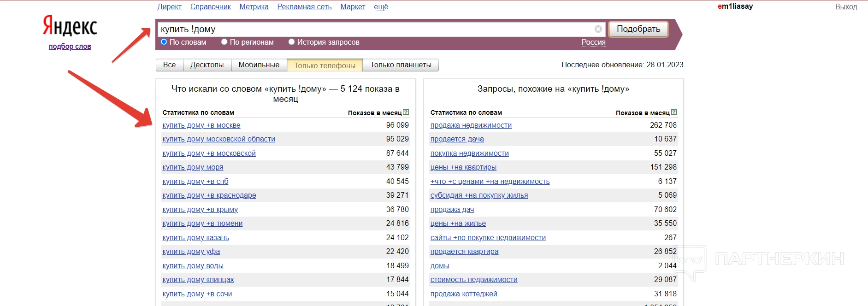Click the 'Выход' logout link

click(846, 7)
